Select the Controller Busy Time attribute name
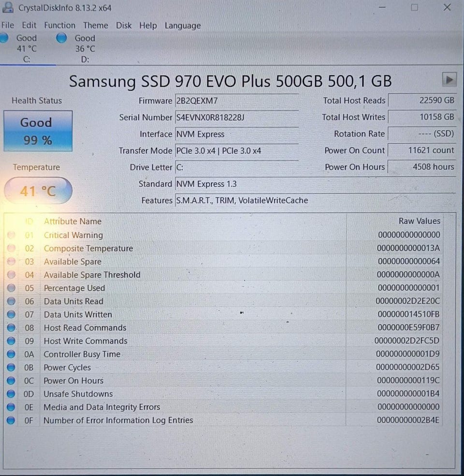 click(82, 354)
